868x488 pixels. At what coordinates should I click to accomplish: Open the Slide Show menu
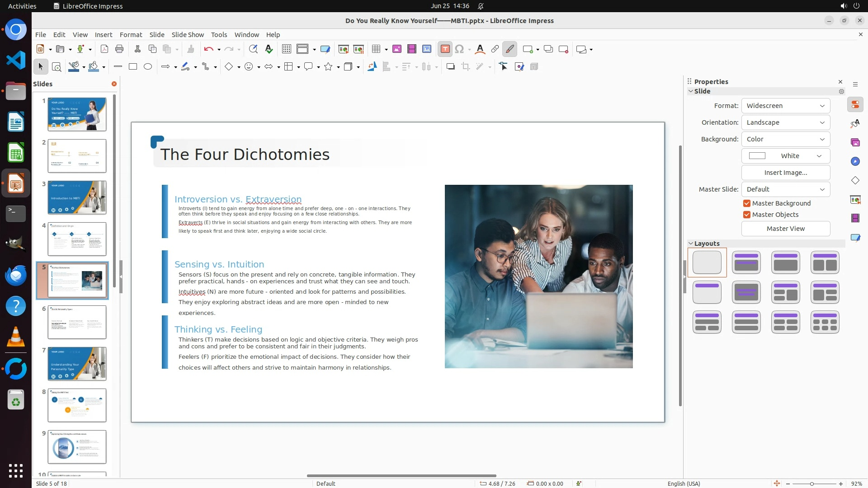pyautogui.click(x=187, y=35)
